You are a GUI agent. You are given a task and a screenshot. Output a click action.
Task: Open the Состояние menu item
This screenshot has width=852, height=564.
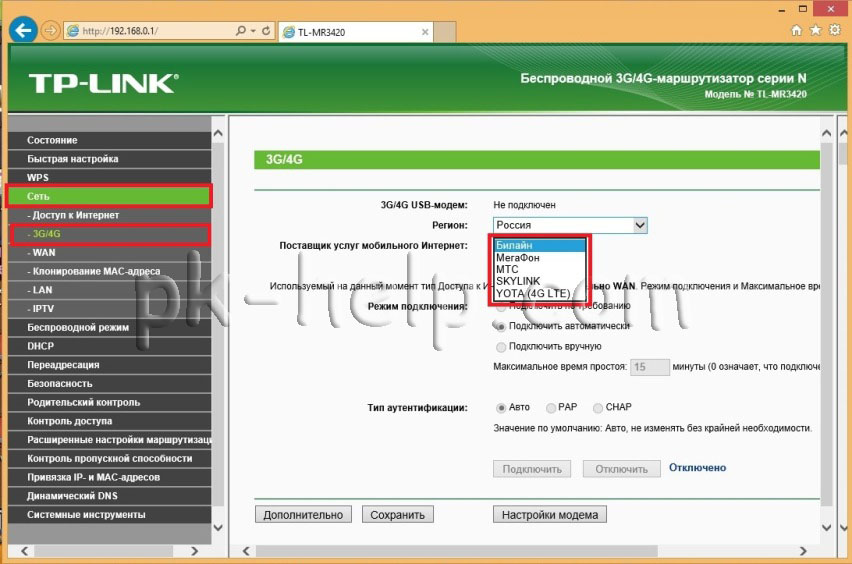point(110,140)
